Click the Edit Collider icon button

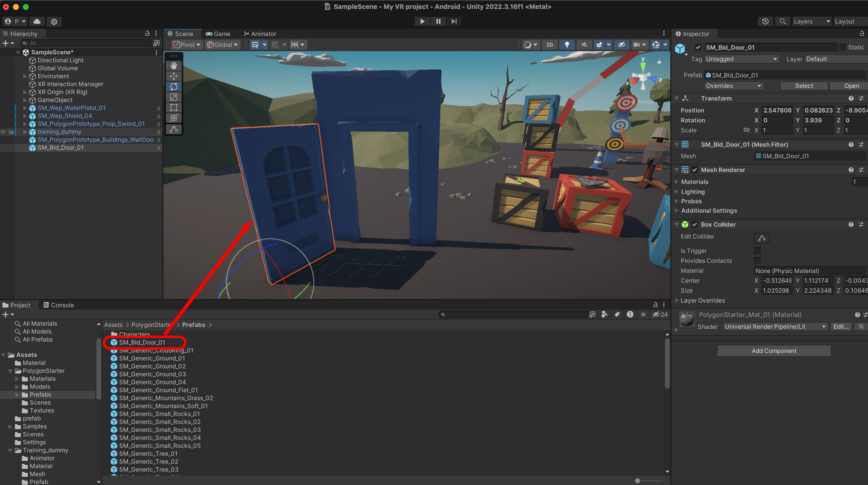[x=761, y=238]
